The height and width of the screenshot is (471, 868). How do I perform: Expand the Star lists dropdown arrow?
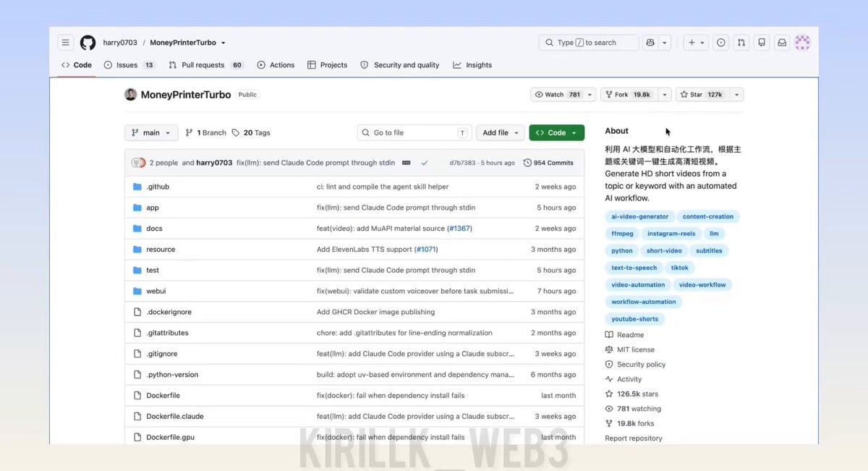(736, 95)
